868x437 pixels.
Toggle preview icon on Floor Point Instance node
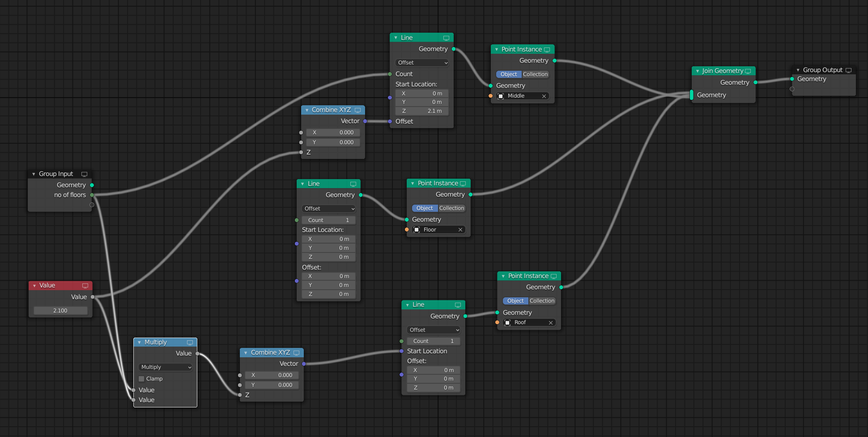click(x=463, y=184)
